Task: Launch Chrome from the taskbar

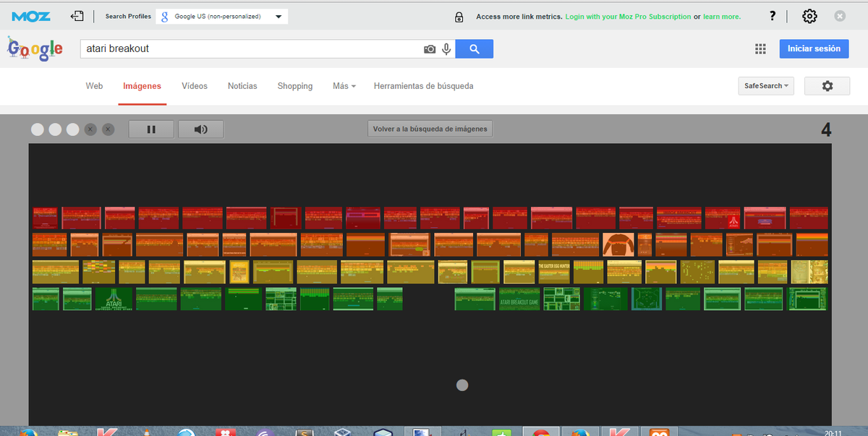Action: point(541,432)
